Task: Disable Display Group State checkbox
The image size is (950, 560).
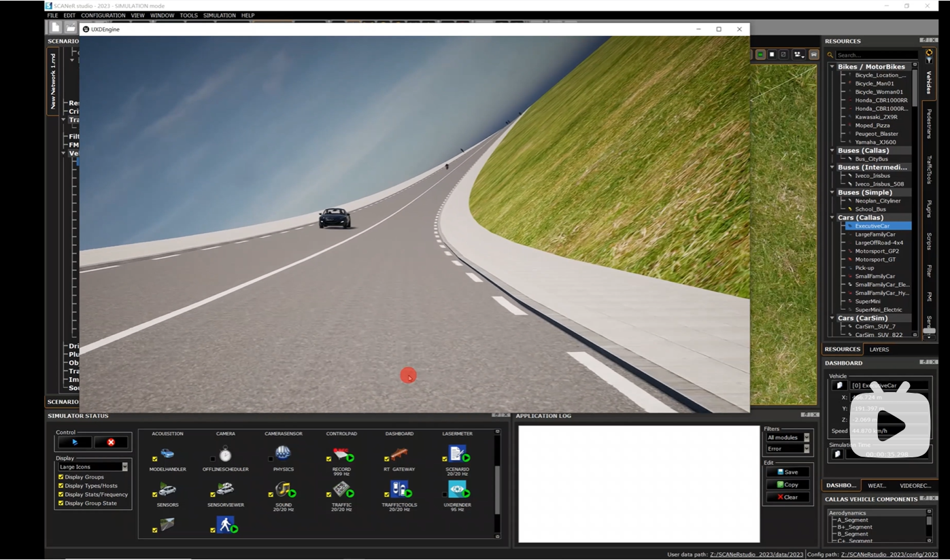Action: [x=61, y=504]
